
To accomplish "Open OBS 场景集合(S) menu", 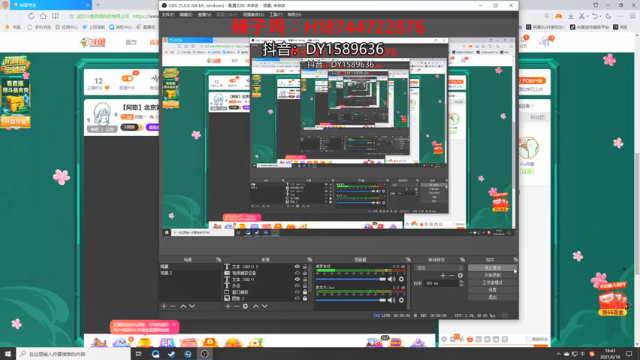I will click(x=253, y=15).
